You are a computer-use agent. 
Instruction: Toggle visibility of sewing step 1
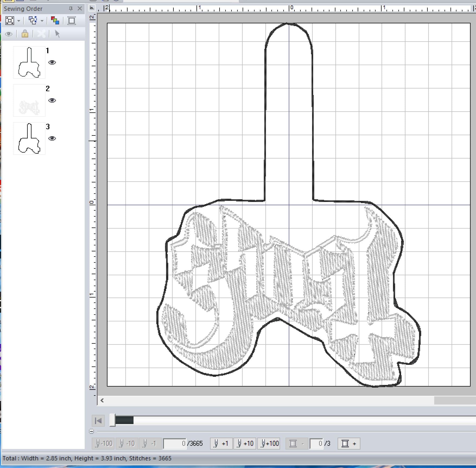point(52,62)
